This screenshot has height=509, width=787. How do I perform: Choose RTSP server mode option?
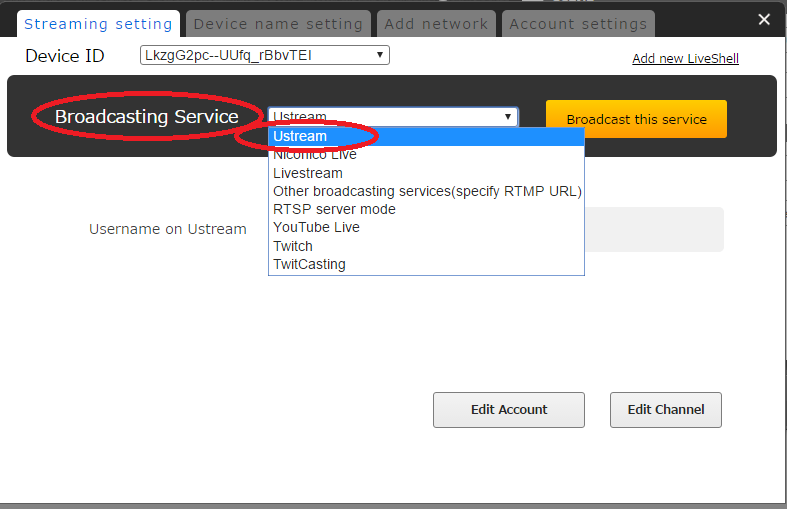pyautogui.click(x=426, y=209)
